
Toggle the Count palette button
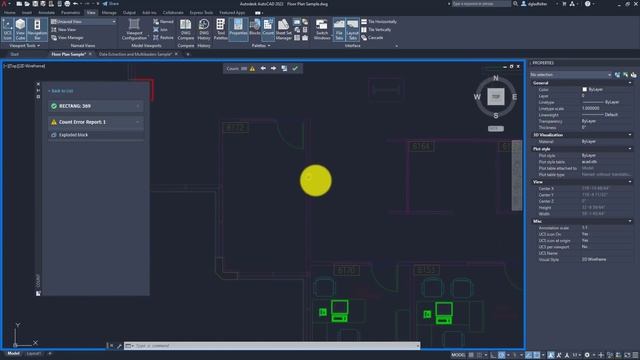(268, 29)
